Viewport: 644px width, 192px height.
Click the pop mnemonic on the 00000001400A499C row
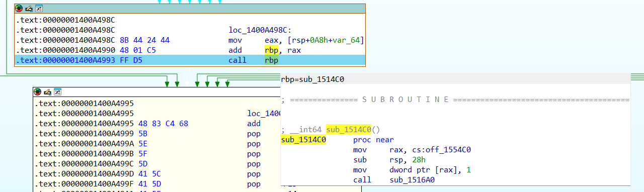coord(254,164)
